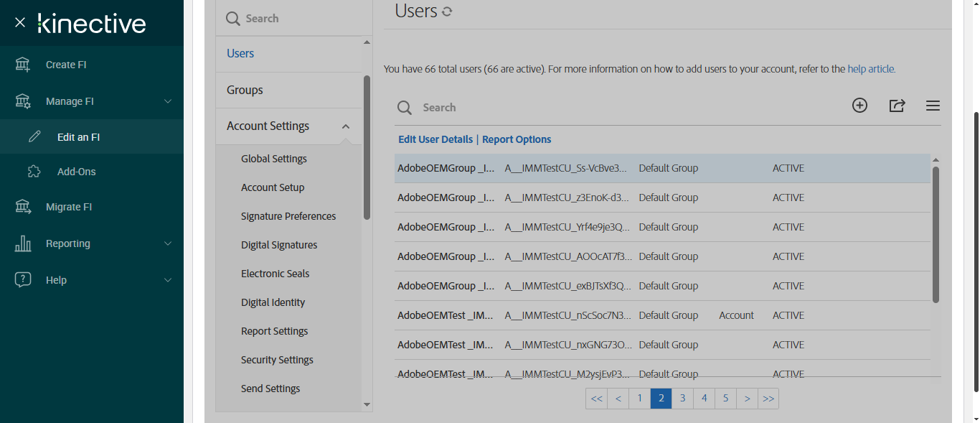Go to page 3 of users
The width and height of the screenshot is (980, 423).
(x=682, y=399)
